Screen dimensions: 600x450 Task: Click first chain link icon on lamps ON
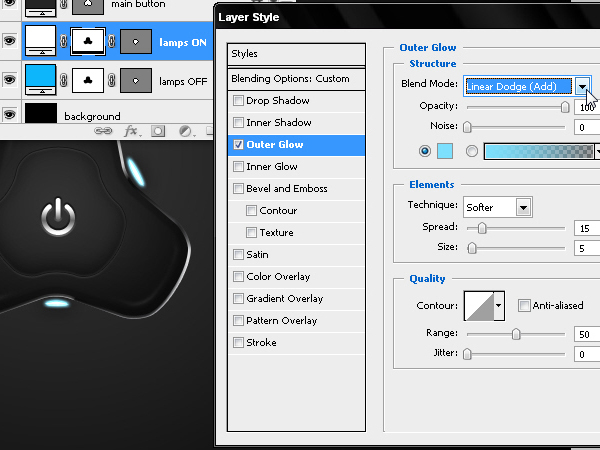tap(64, 41)
